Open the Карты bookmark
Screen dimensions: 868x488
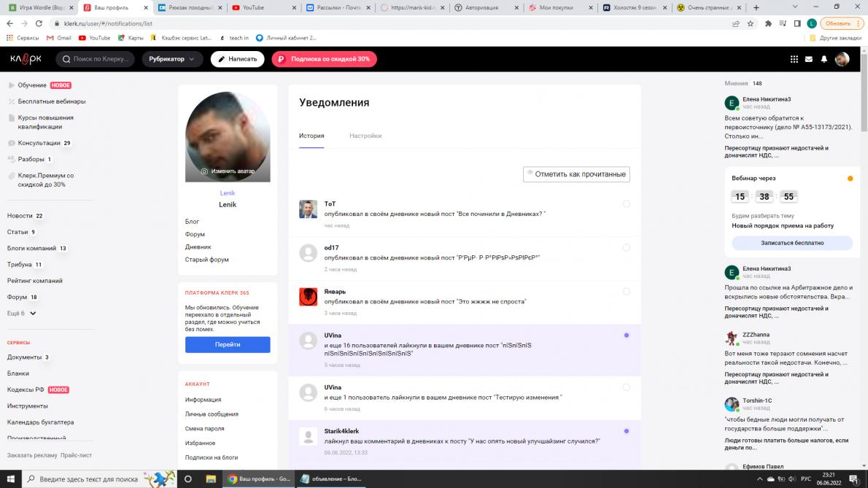(131, 38)
